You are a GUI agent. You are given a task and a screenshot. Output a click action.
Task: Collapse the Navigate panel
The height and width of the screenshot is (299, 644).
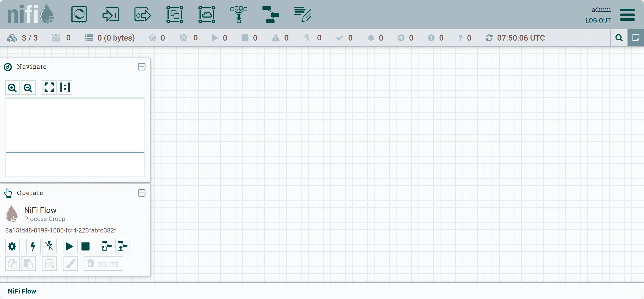[142, 67]
